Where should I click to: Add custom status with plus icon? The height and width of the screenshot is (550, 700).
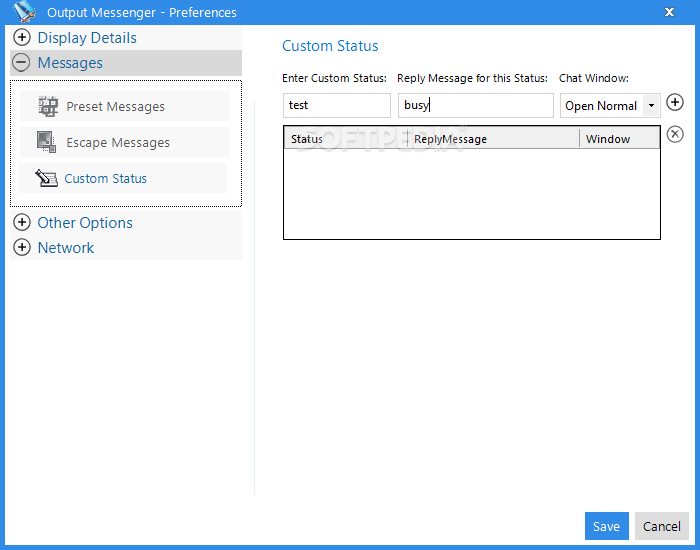point(675,102)
